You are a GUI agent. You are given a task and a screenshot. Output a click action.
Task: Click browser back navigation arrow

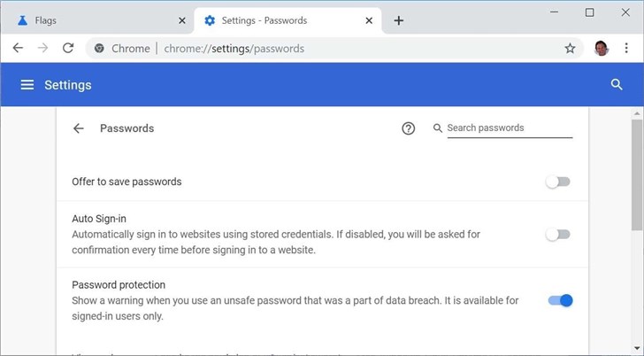coord(18,49)
